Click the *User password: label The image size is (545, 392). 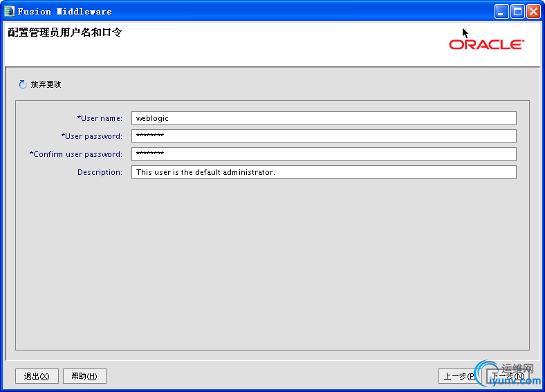pos(92,136)
